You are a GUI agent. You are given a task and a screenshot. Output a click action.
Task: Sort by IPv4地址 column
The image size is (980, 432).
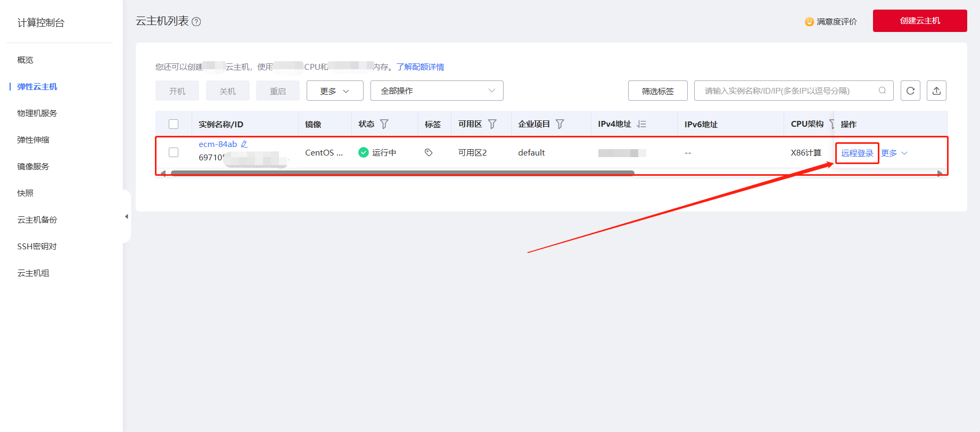(641, 124)
